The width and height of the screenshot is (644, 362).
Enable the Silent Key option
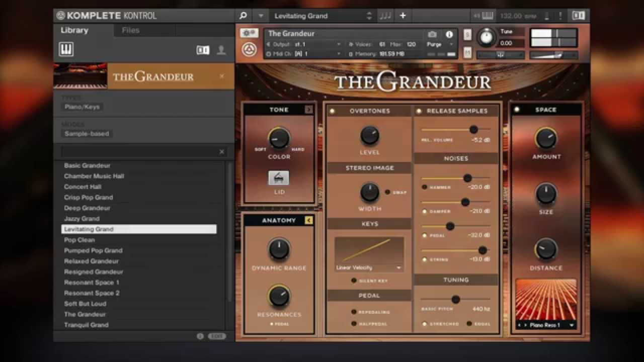[x=354, y=281]
